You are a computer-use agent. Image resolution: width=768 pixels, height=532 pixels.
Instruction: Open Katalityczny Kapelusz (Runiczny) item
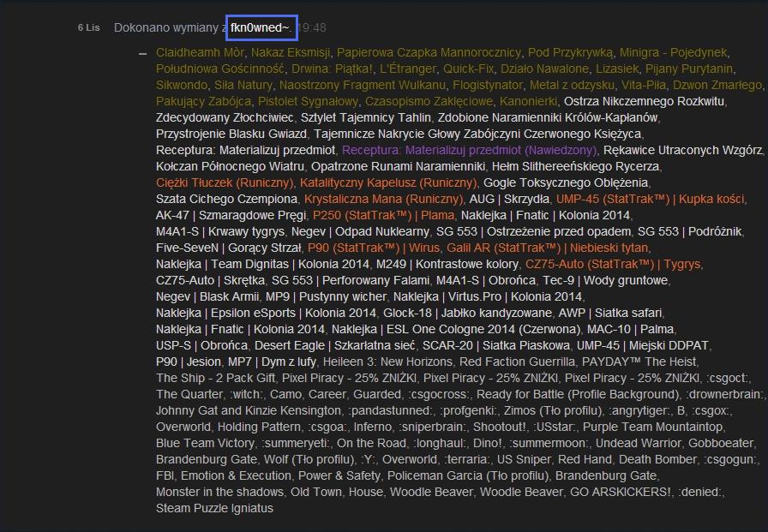point(388,182)
